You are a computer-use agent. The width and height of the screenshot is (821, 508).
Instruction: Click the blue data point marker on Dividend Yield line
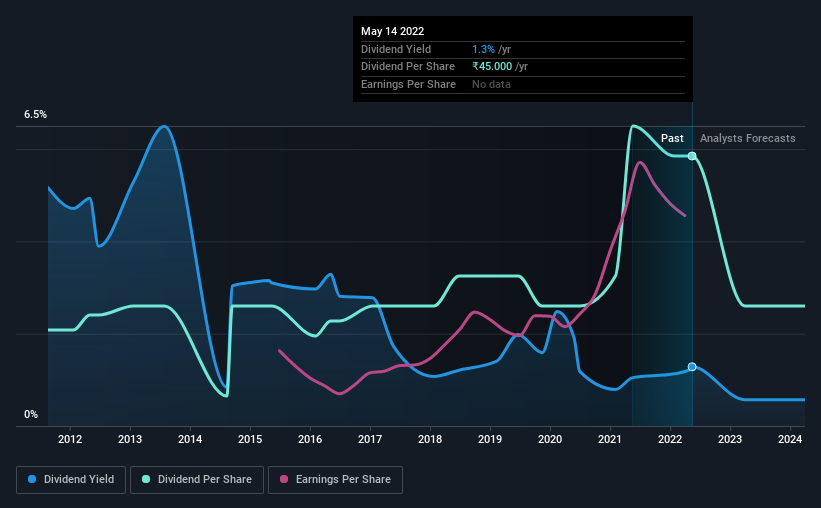692,367
